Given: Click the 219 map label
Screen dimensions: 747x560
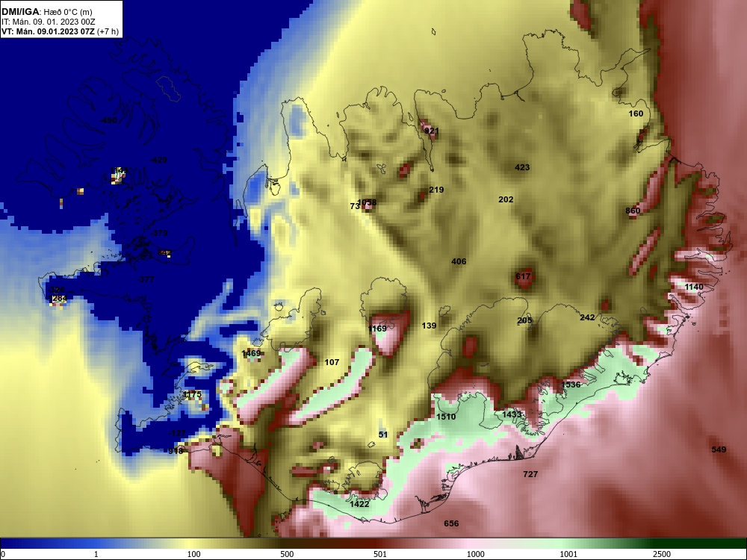Looking at the screenshot, I should (x=436, y=190).
